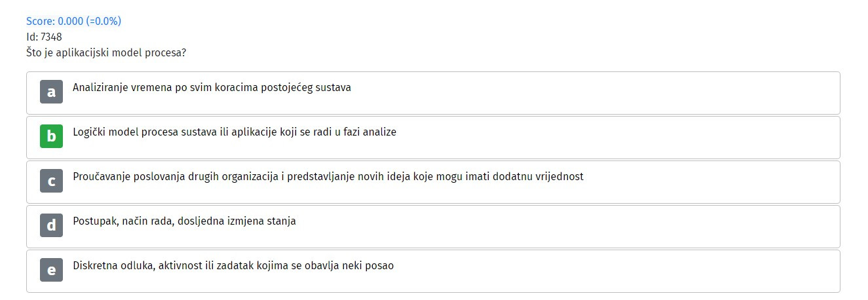Click the green letter 'b' badge
Viewport: 868px width, 300px height.
51,137
